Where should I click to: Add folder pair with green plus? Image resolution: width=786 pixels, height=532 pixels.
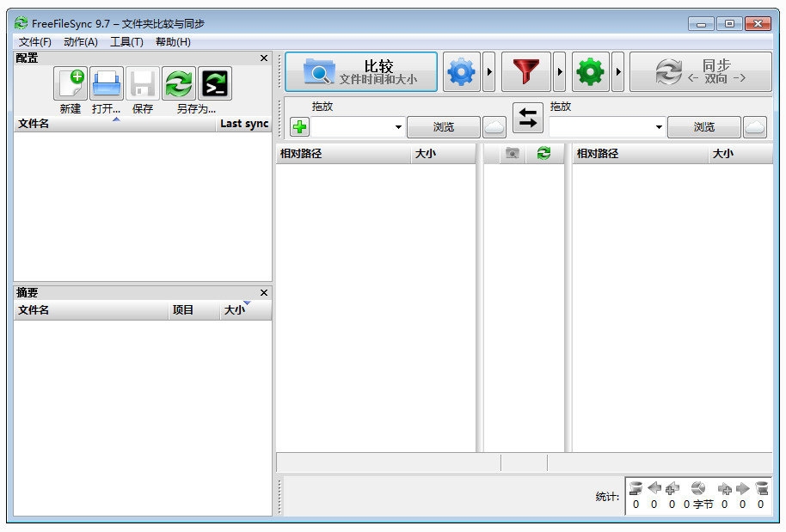click(299, 127)
